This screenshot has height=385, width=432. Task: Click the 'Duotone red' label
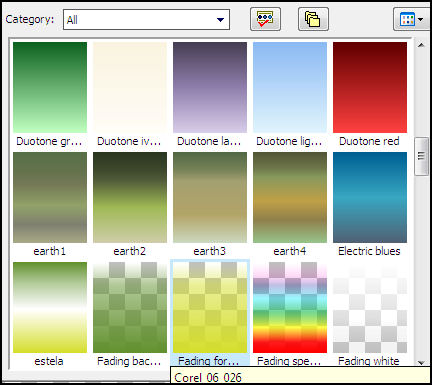(x=369, y=141)
